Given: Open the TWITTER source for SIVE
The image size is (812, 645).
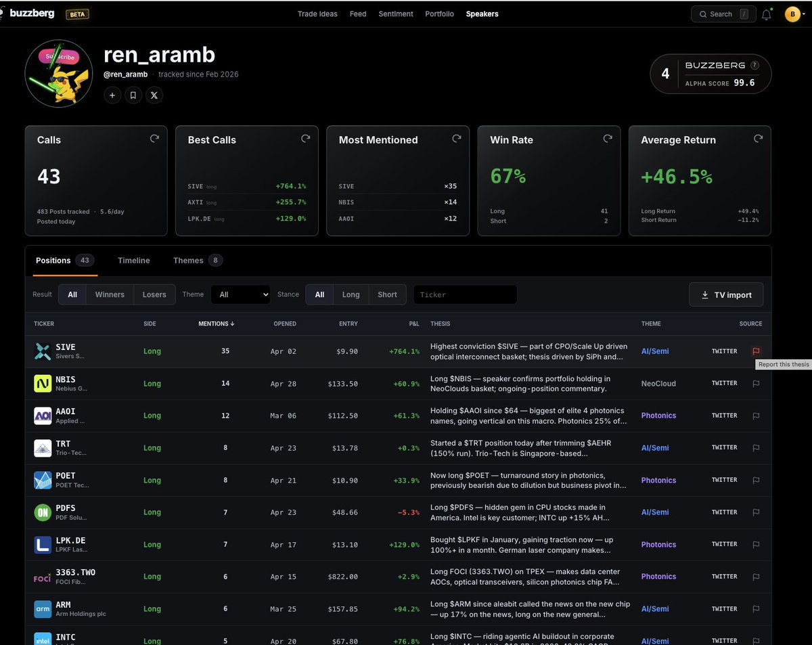Looking at the screenshot, I should [724, 351].
